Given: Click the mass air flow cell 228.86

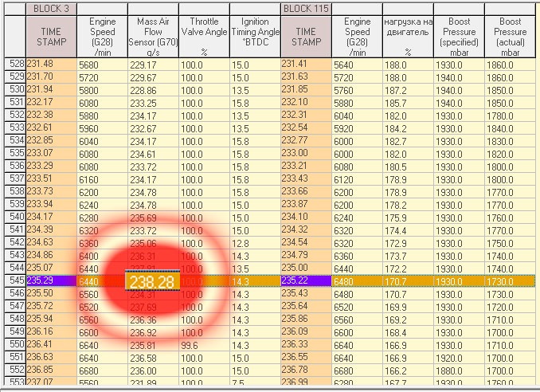Looking at the screenshot, I should 153,90.
